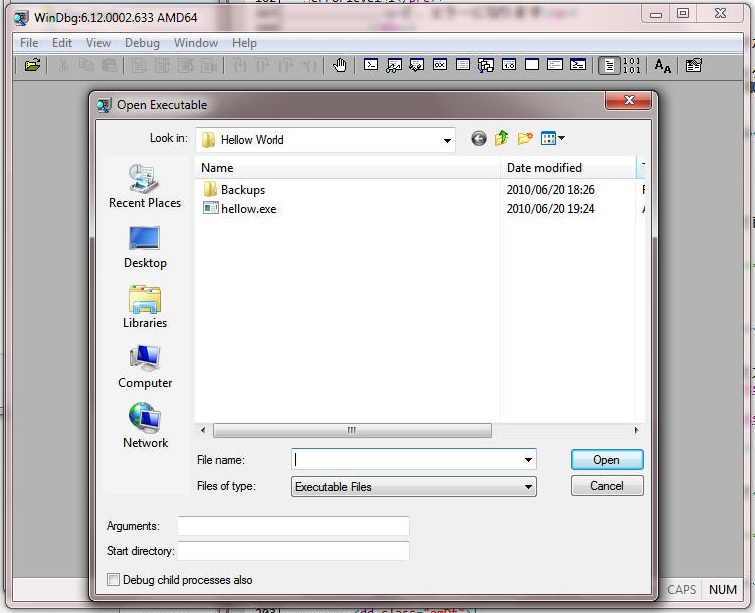Image resolution: width=755 pixels, height=613 pixels.
Task: Click the file list scroll left arrow
Action: (x=203, y=430)
